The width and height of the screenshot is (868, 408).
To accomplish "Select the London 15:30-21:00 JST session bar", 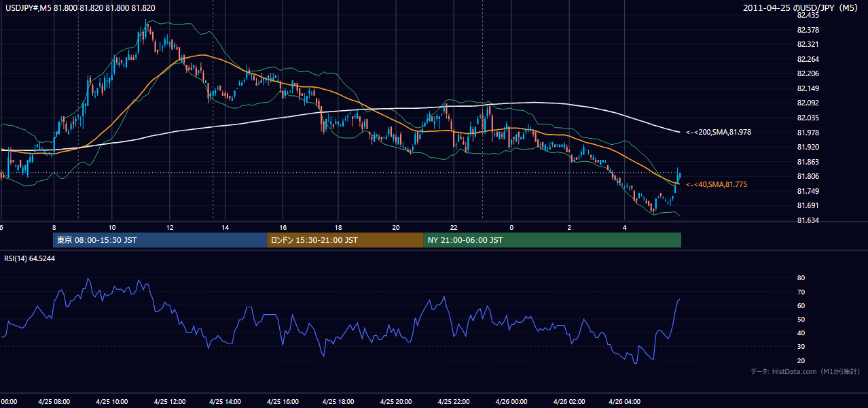I will [x=345, y=240].
